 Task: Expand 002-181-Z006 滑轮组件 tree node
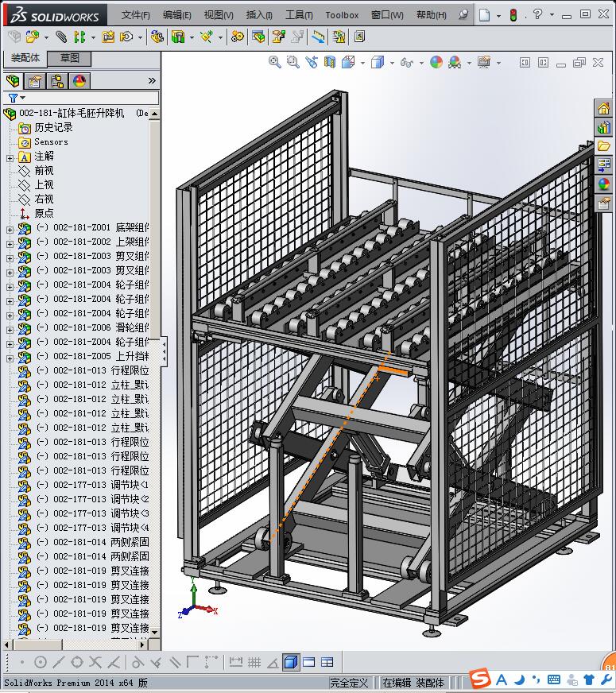(x=10, y=330)
